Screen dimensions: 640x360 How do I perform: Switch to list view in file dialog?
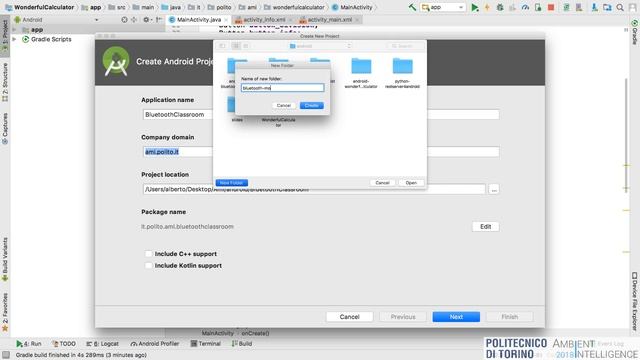click(246, 46)
